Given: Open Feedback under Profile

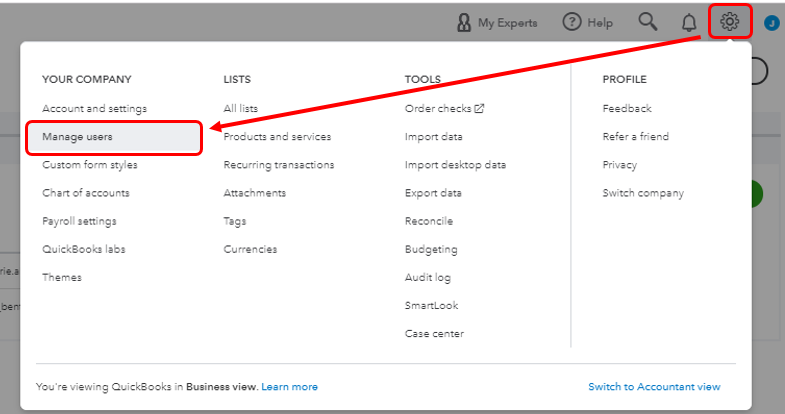Looking at the screenshot, I should 627,109.
